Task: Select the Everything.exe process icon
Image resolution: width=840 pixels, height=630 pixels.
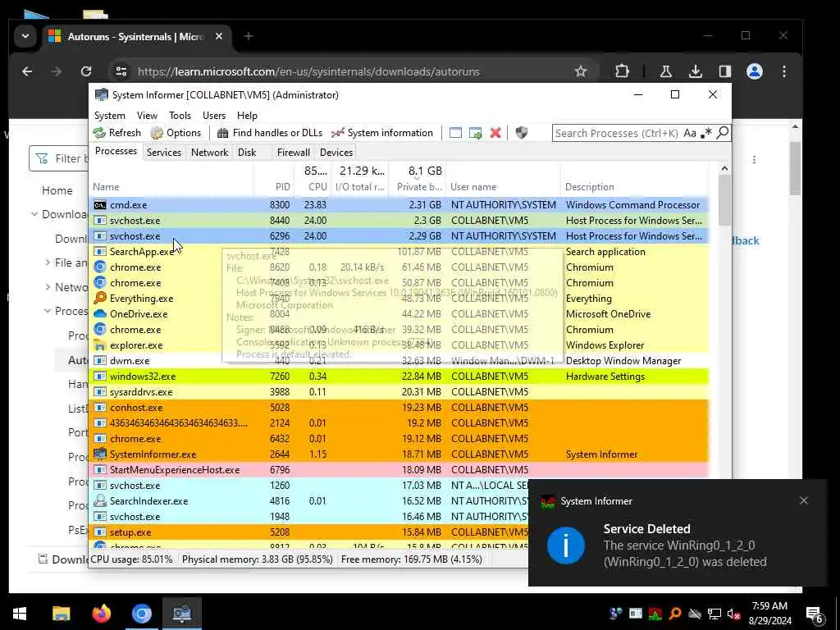Action: tap(99, 299)
